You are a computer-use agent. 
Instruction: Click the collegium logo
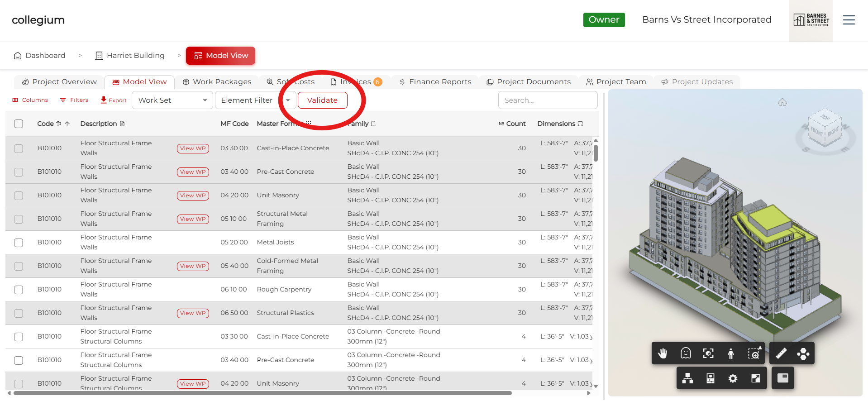(38, 20)
